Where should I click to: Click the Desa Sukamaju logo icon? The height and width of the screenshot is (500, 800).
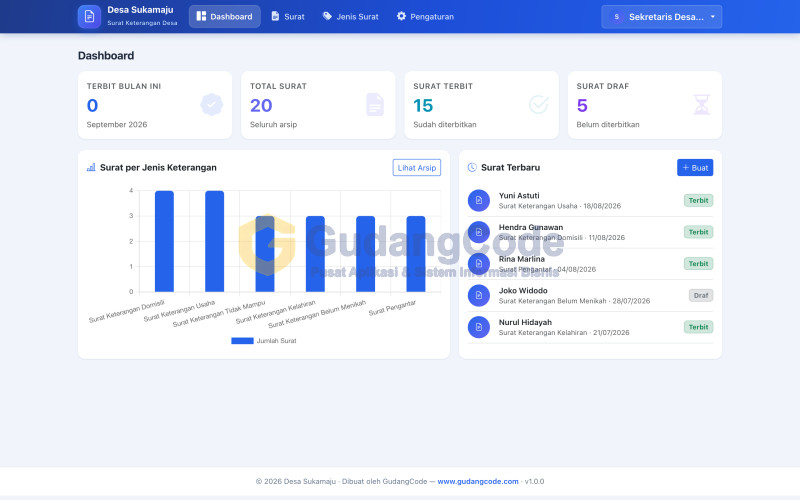click(89, 16)
